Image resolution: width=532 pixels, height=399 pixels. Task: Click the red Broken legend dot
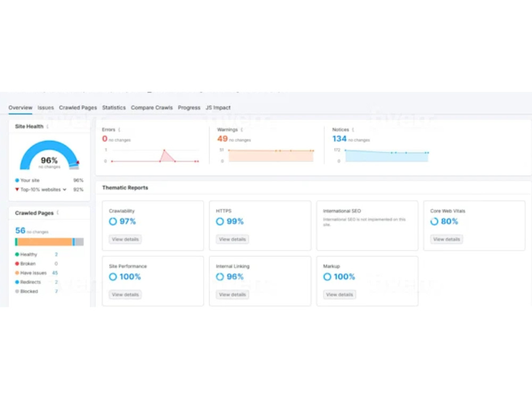click(x=17, y=264)
